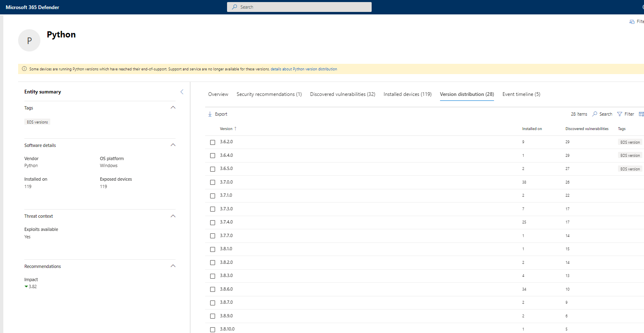Open the customize columns icon

pos(641,114)
